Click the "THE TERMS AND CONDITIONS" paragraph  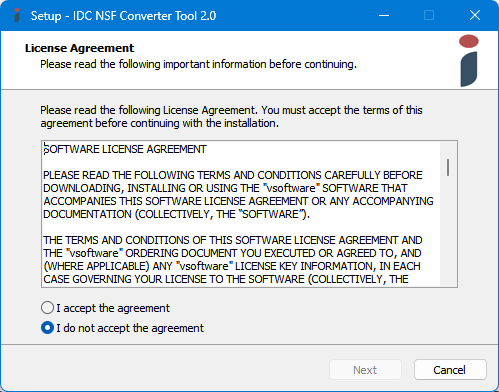click(233, 260)
